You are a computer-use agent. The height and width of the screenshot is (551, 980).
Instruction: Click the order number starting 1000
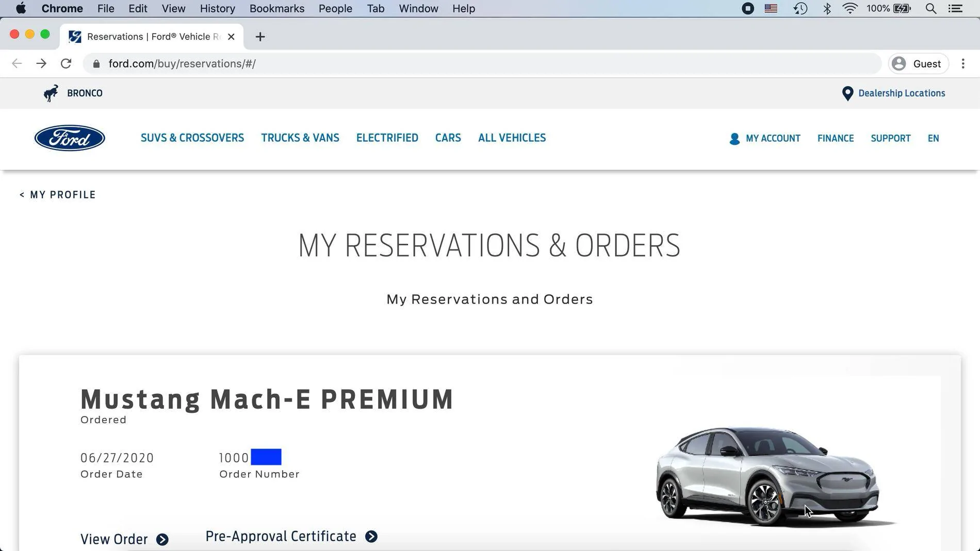coord(250,458)
